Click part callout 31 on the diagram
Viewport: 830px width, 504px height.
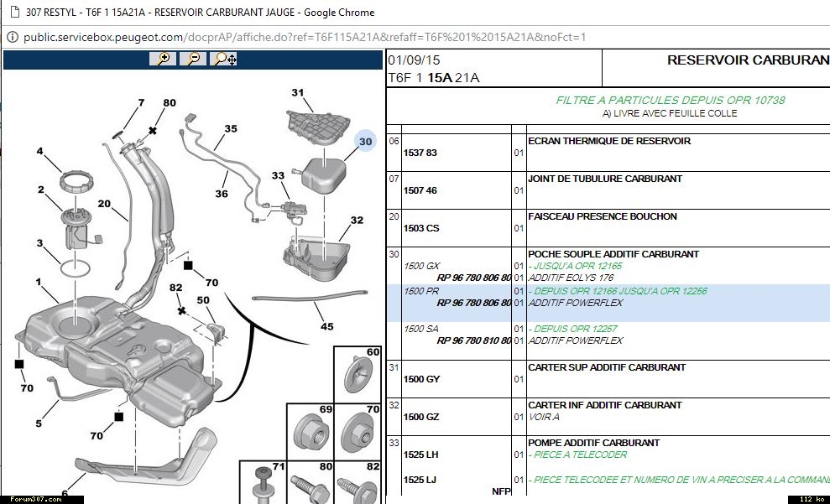[297, 92]
